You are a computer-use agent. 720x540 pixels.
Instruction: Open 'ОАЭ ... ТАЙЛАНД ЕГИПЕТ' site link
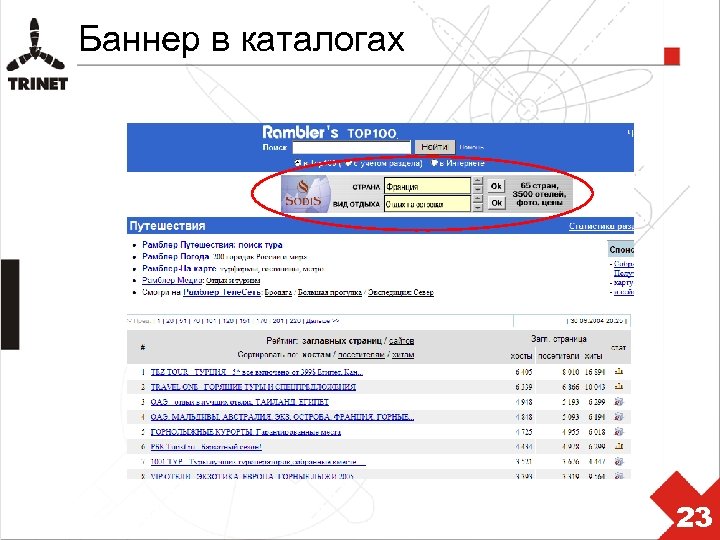[240, 402]
